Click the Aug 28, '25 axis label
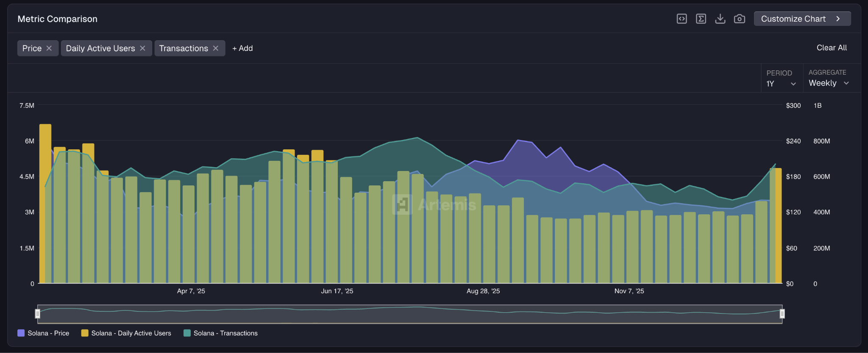Image resolution: width=868 pixels, height=353 pixels. 483,291
